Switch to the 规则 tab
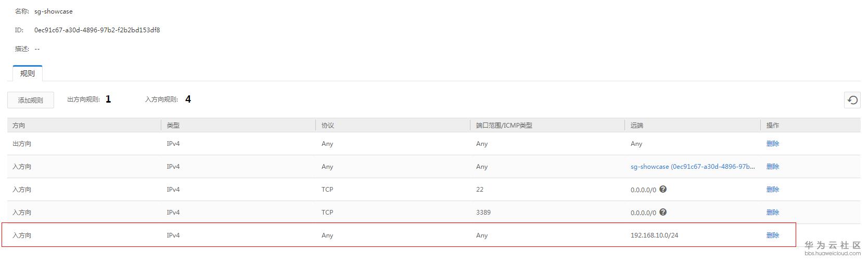Viewport: 868px width, 261px height. coord(27,73)
